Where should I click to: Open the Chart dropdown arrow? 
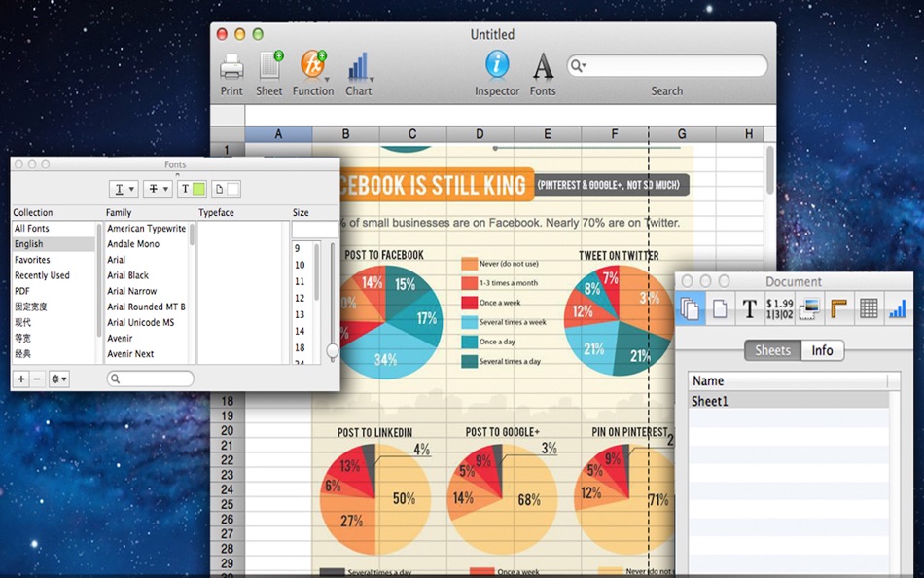pos(372,79)
